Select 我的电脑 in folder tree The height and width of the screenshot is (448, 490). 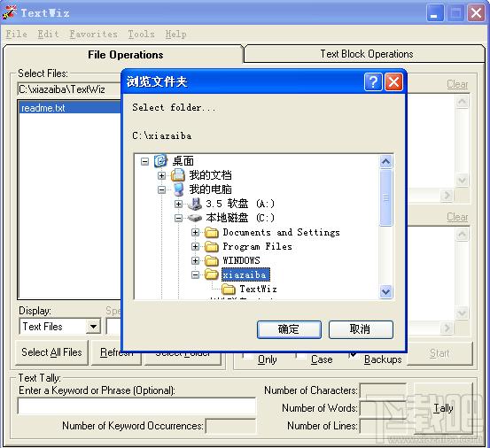click(210, 189)
